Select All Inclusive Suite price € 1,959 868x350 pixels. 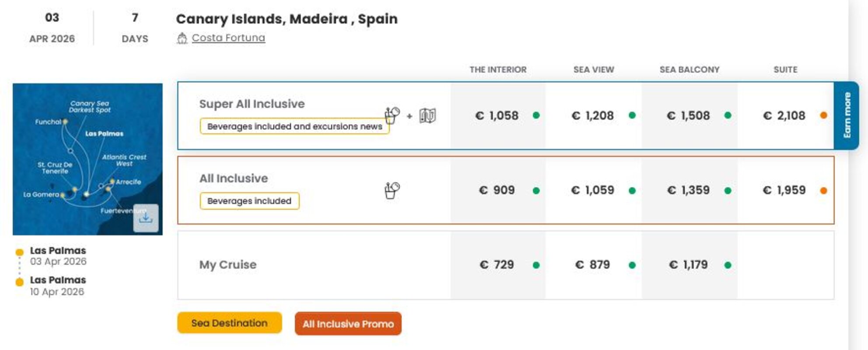click(784, 190)
